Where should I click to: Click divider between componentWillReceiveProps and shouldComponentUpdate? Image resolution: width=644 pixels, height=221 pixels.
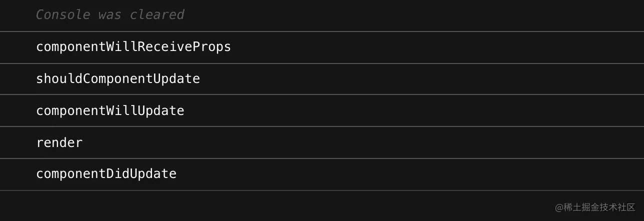pos(322,63)
